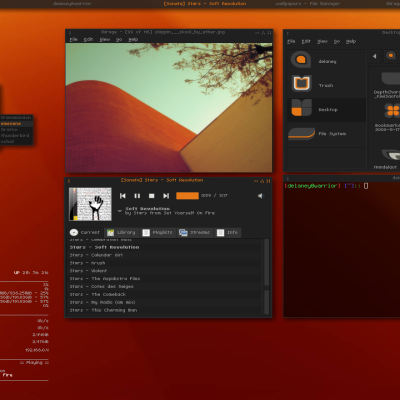
Task: Skip to previous track in Sonata
Action: [x=123, y=196]
